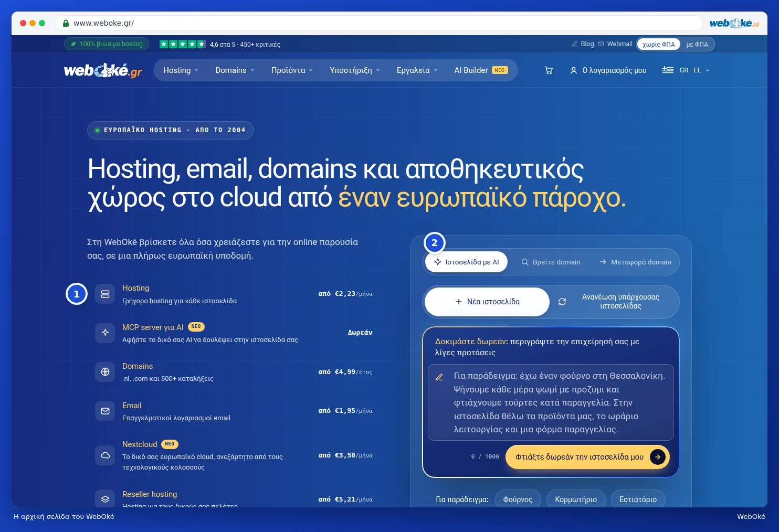This screenshot has width=779, height=532.
Task: Open the Προϊόντα dropdown
Action: click(x=292, y=70)
